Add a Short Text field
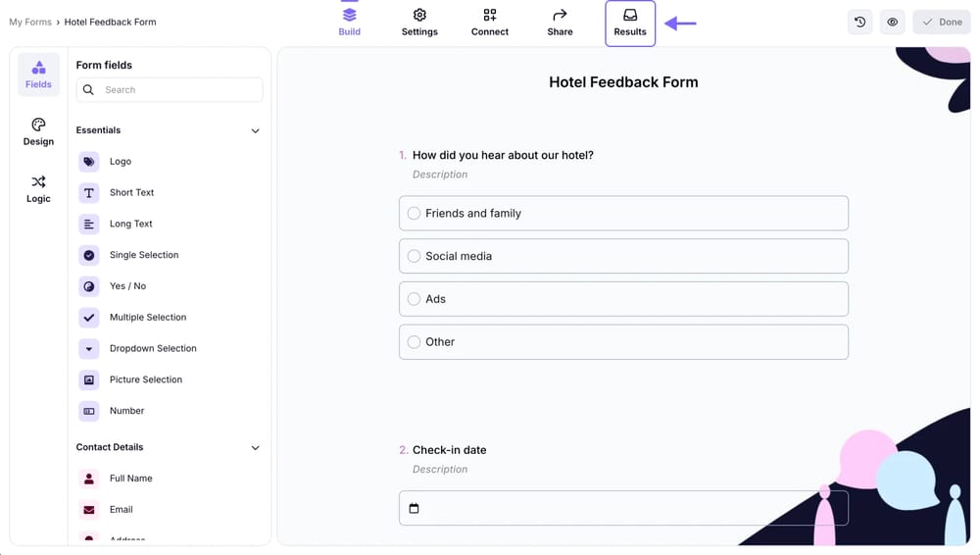Image resolution: width=980 pixels, height=555 pixels. pos(131,193)
